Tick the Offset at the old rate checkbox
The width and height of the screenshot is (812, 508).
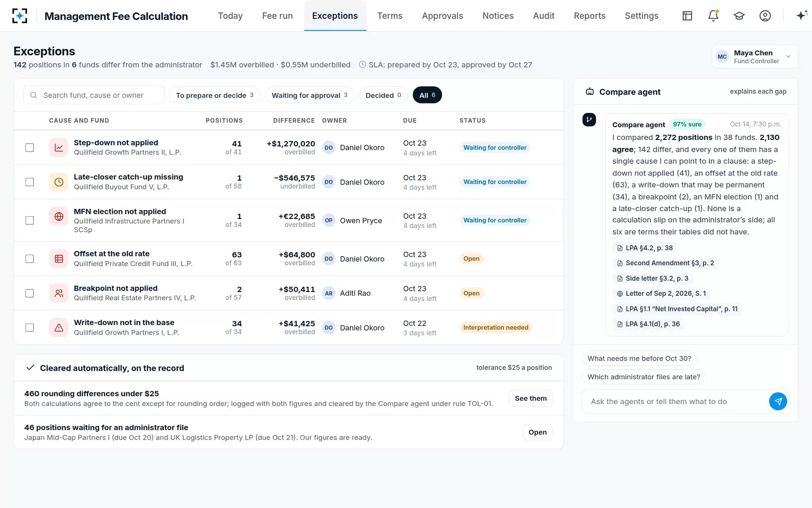point(30,259)
